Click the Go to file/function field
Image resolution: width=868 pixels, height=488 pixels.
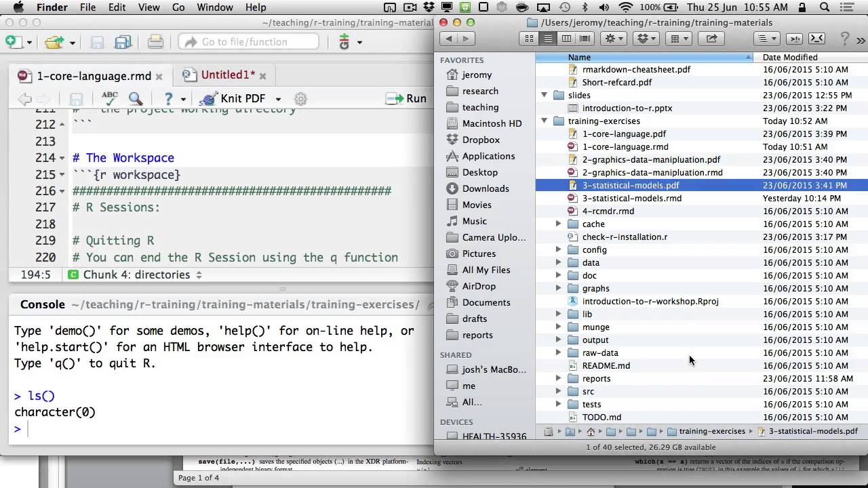[248, 42]
